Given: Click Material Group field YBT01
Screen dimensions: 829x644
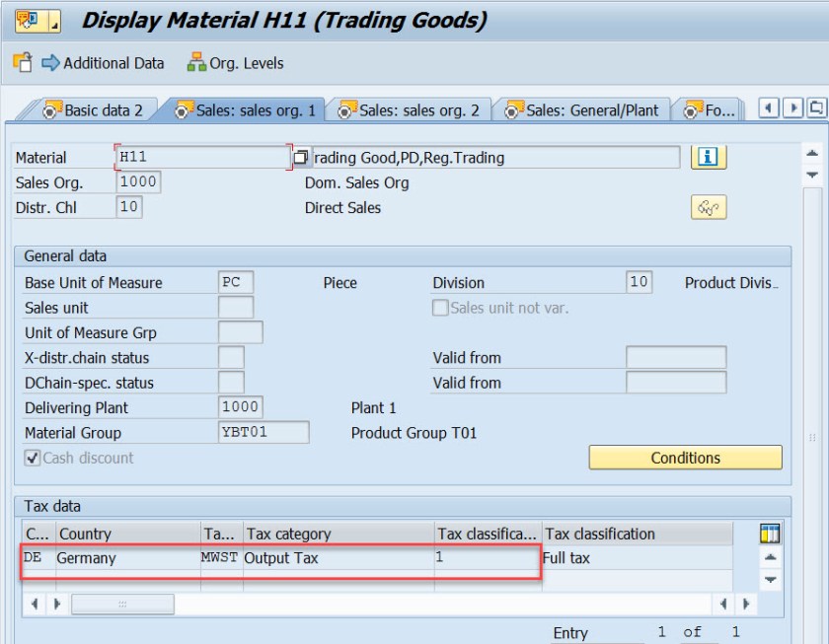Looking at the screenshot, I should pyautogui.click(x=264, y=432).
